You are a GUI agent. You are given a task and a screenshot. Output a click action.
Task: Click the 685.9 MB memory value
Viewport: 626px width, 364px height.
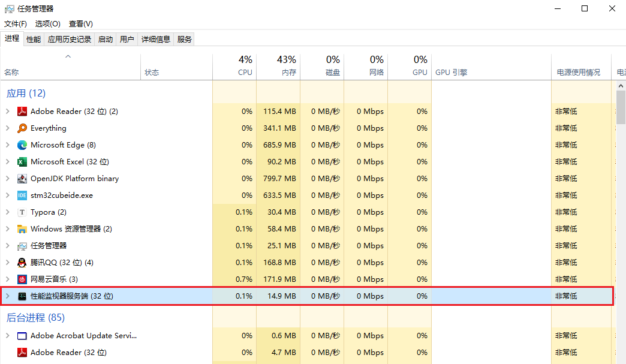[279, 145]
